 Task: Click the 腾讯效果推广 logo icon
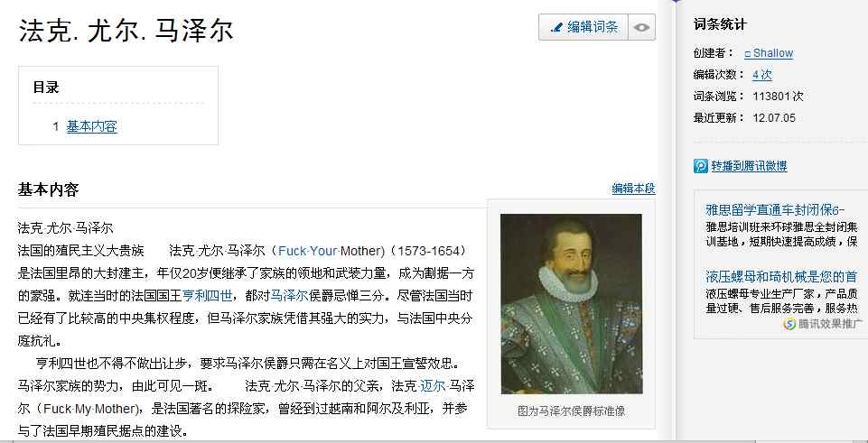790,324
